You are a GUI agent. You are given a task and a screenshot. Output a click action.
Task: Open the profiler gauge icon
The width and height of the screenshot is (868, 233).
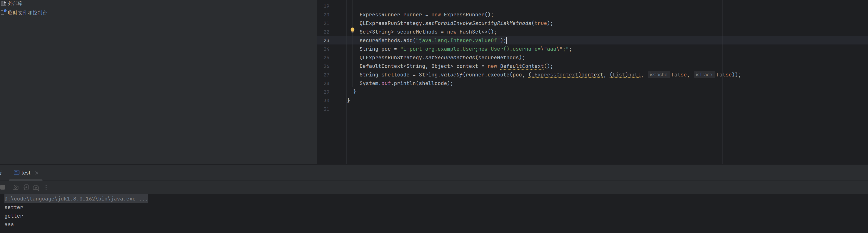click(x=36, y=187)
